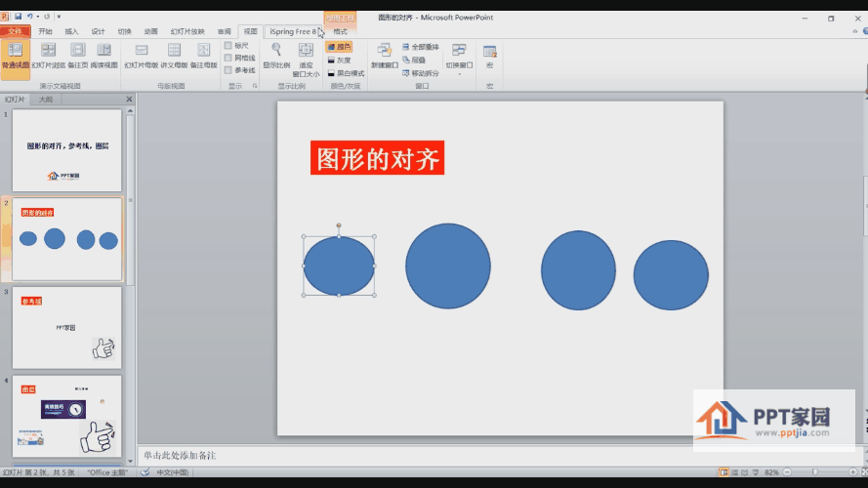This screenshot has height=488, width=868.
Task: Click thumbnail pane scrollbar down arrow
Action: (x=131, y=461)
